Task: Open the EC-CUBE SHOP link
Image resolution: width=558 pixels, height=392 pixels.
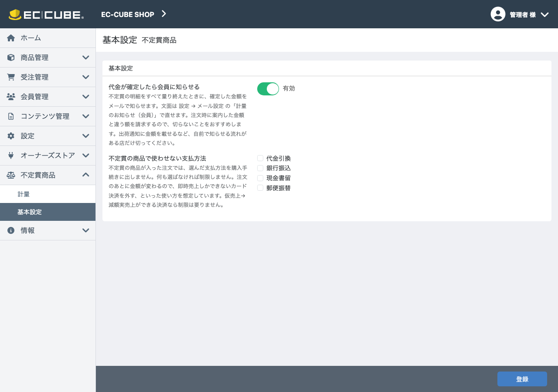Action: [128, 14]
